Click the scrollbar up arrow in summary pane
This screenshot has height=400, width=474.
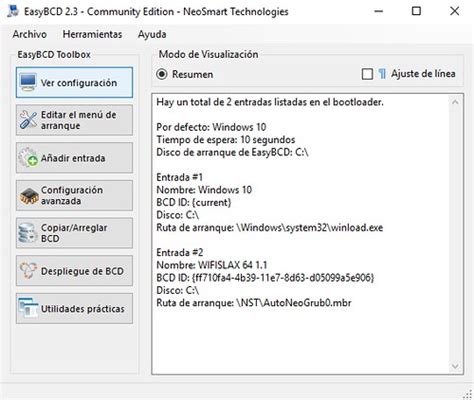(455, 102)
